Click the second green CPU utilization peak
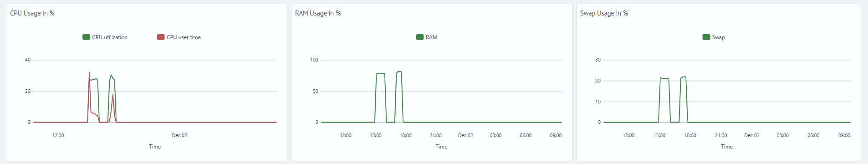868x164 pixels. tap(111, 75)
